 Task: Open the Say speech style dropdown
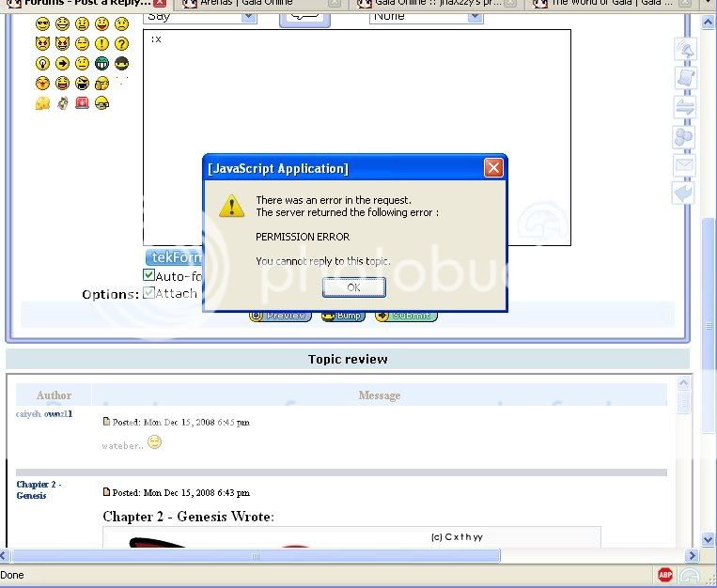click(x=200, y=16)
